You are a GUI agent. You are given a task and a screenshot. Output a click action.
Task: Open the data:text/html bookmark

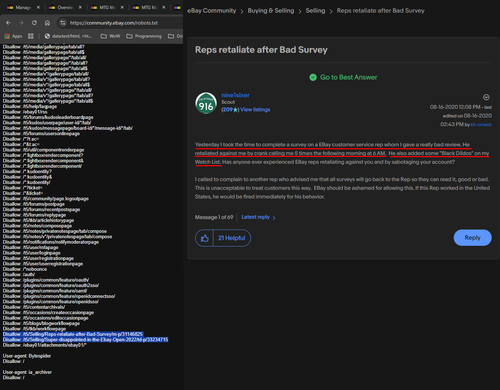click(x=68, y=36)
